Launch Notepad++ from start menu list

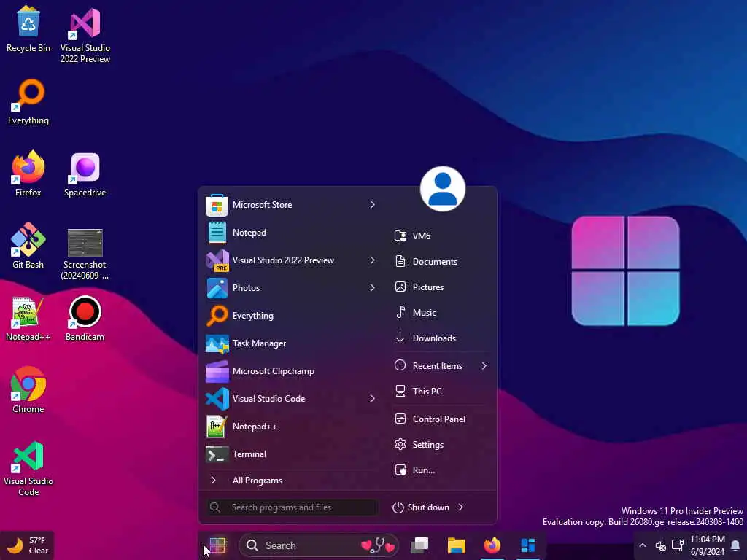click(x=292, y=426)
